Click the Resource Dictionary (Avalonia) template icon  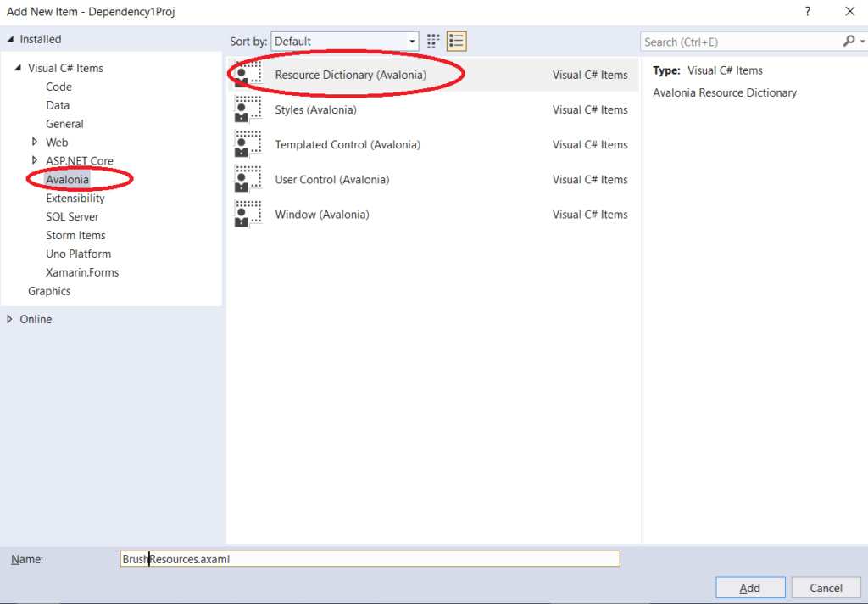(x=248, y=75)
